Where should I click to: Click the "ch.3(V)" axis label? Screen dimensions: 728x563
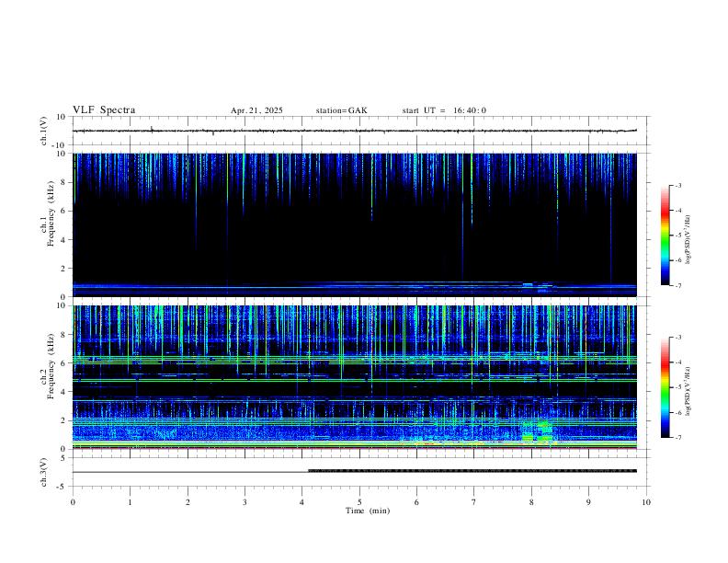click(x=43, y=472)
